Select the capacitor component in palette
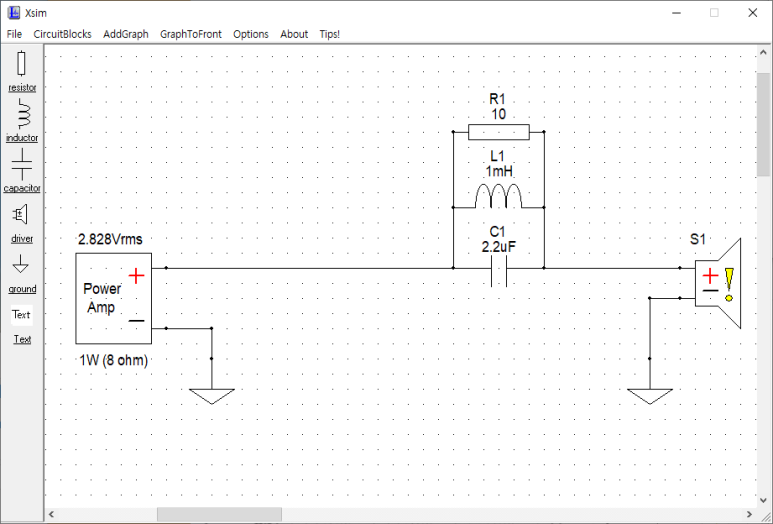773x524 pixels. [22, 171]
